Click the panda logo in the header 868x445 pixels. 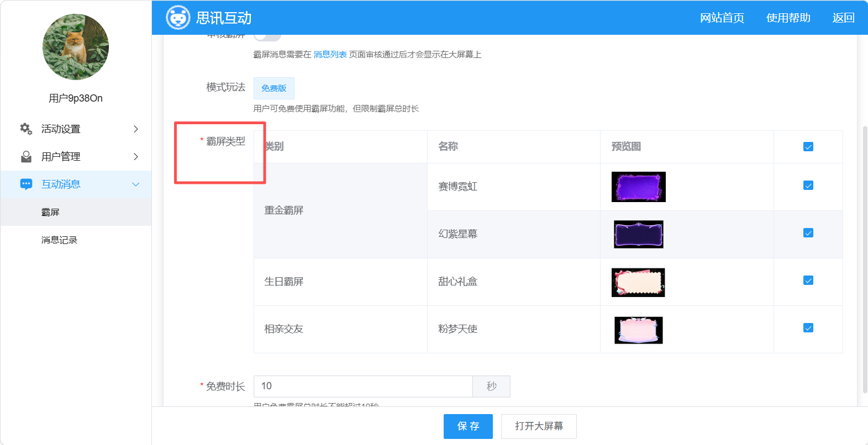pyautogui.click(x=178, y=18)
